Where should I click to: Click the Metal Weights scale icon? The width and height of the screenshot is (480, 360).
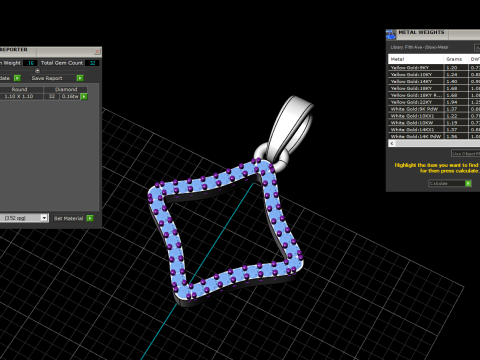(390, 34)
